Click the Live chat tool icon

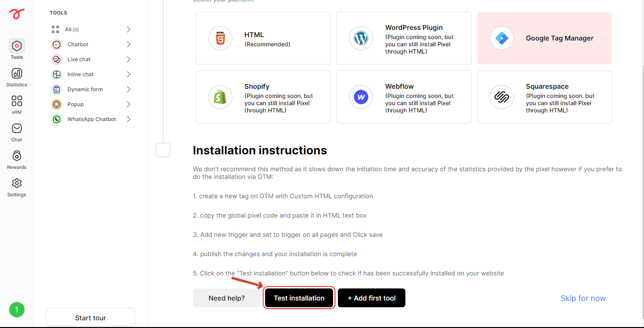57,59
